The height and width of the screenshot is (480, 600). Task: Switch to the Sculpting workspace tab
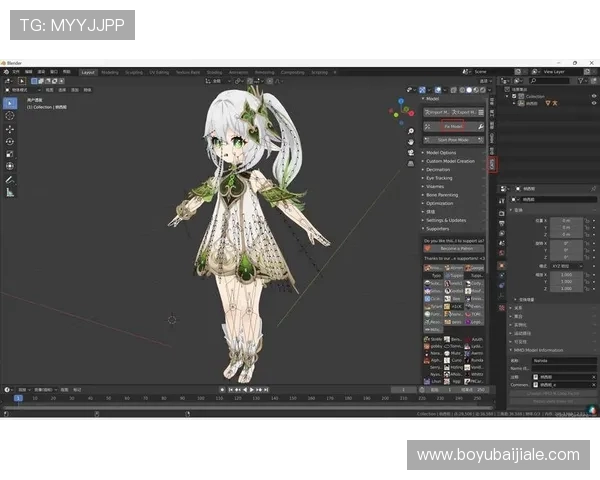click(134, 72)
